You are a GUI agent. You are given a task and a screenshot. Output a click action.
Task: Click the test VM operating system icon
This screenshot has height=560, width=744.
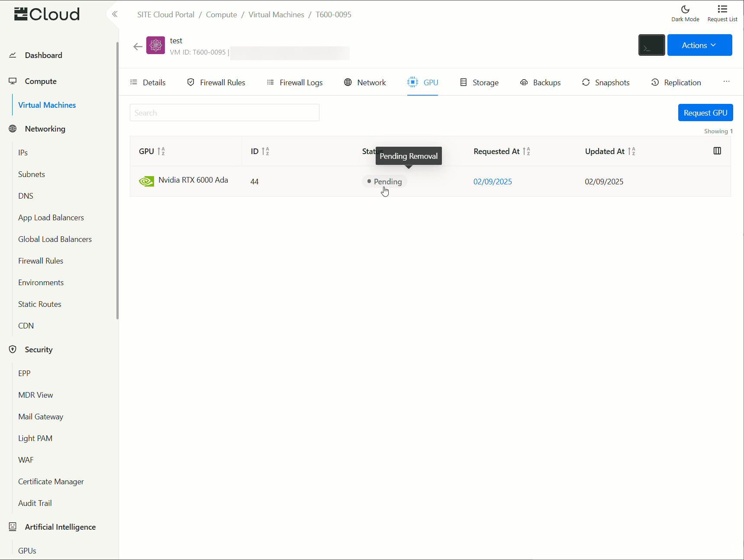click(x=155, y=45)
